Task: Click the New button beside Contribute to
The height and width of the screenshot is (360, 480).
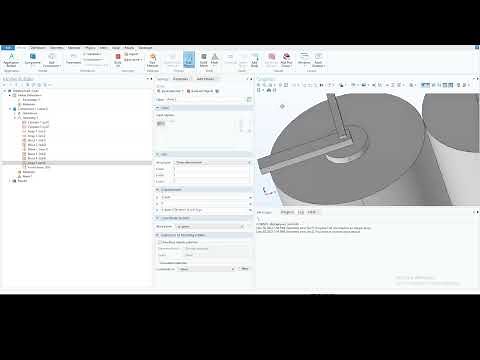Action: pyautogui.click(x=244, y=269)
